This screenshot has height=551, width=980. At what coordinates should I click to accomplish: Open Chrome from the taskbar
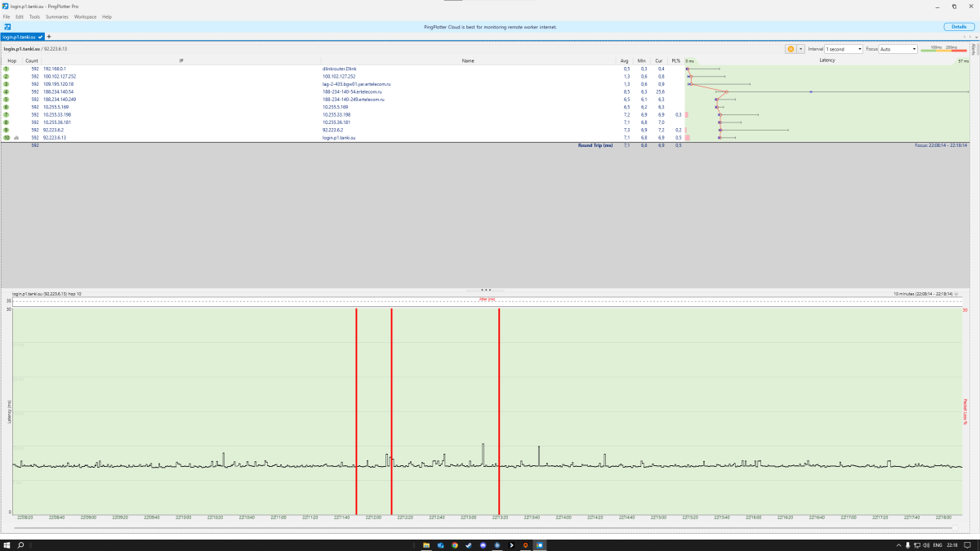pyautogui.click(x=455, y=544)
